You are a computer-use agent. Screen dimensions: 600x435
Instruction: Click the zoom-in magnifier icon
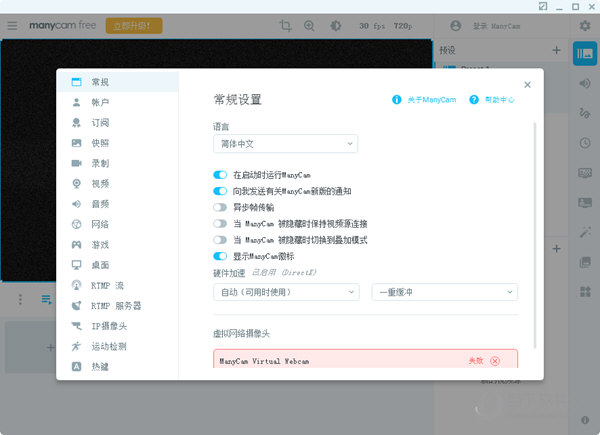(x=309, y=26)
